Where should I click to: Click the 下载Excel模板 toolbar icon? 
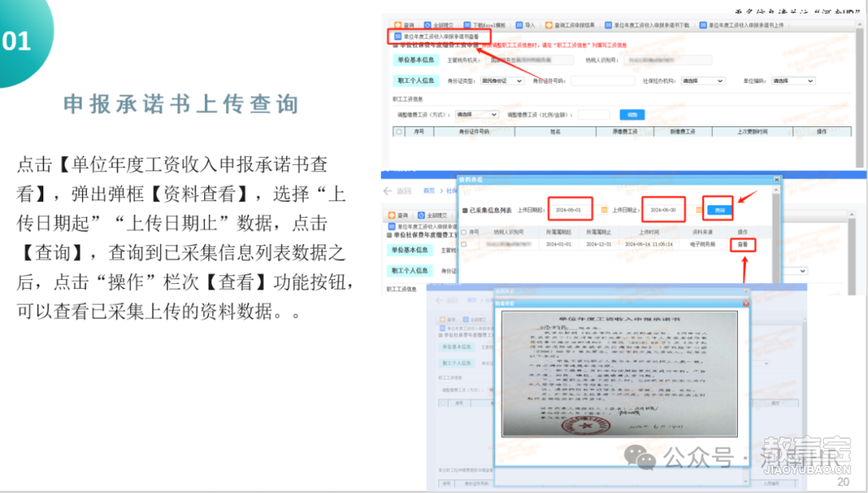(467, 26)
